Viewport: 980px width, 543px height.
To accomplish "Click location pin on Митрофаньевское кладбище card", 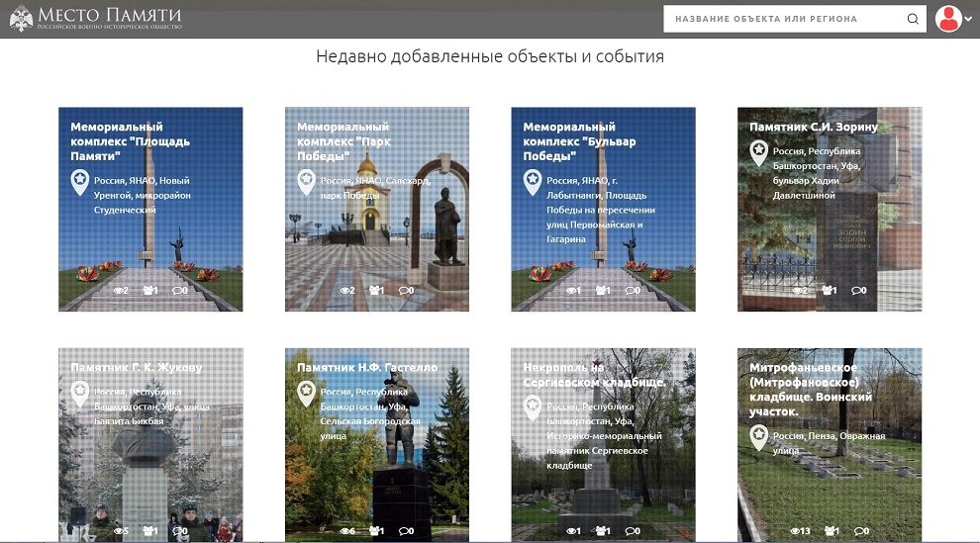I will [x=759, y=436].
